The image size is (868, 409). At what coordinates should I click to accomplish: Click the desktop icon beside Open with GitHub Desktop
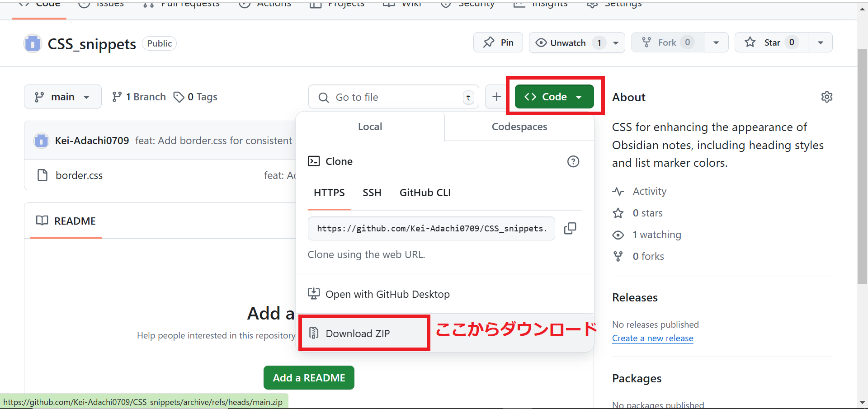tap(314, 294)
